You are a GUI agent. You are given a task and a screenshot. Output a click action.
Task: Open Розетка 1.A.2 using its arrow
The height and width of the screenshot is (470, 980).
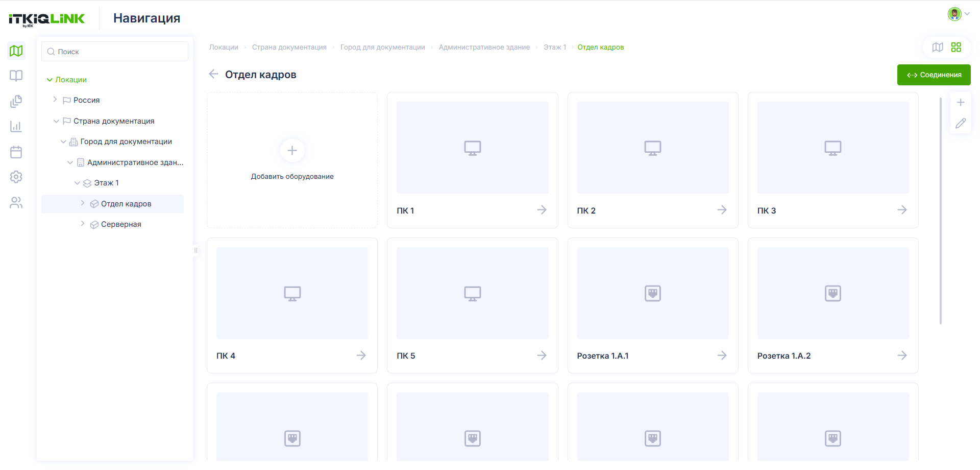(902, 356)
